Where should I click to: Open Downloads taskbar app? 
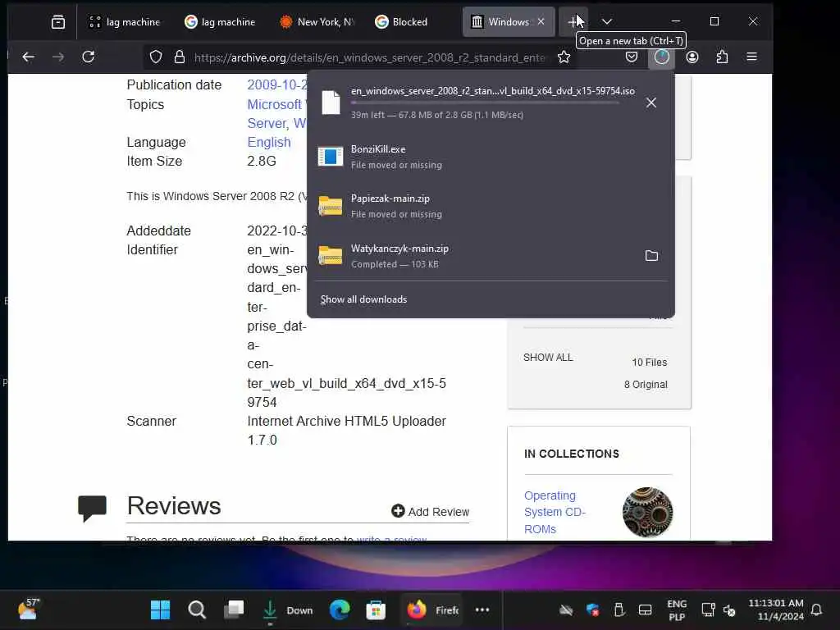click(287, 610)
